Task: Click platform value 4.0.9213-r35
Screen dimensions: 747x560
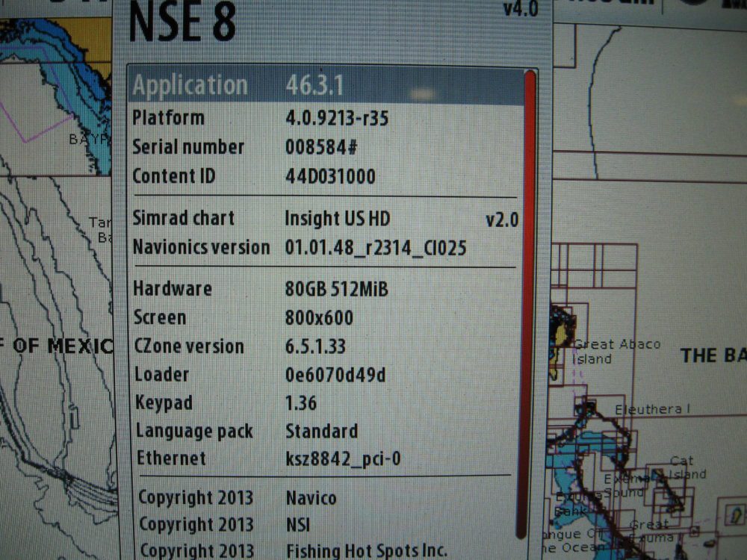Action: point(337,118)
